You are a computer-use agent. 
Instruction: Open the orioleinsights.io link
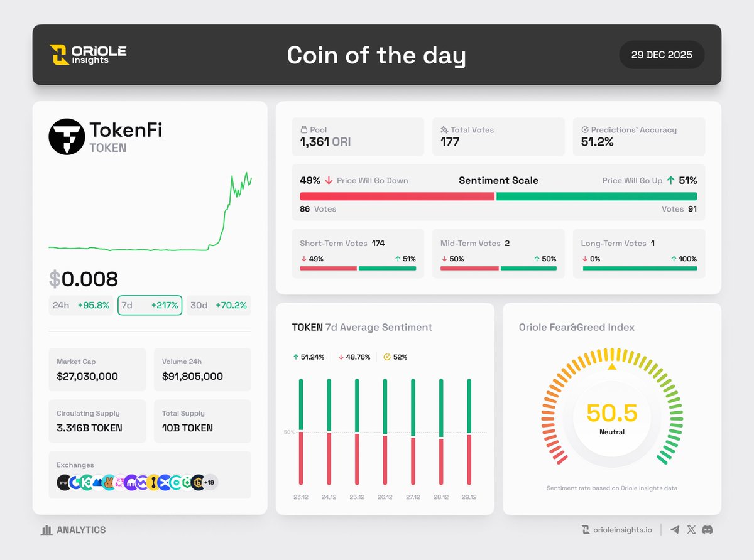[622, 530]
